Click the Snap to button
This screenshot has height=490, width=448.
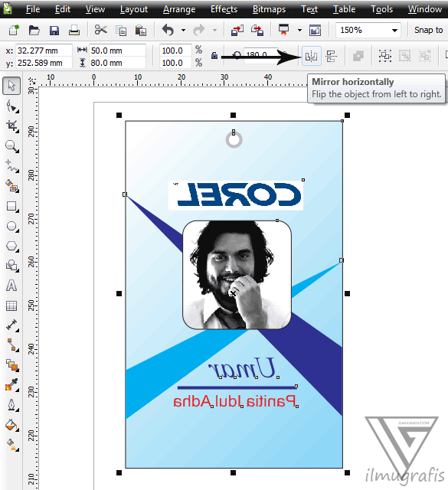[x=428, y=30]
